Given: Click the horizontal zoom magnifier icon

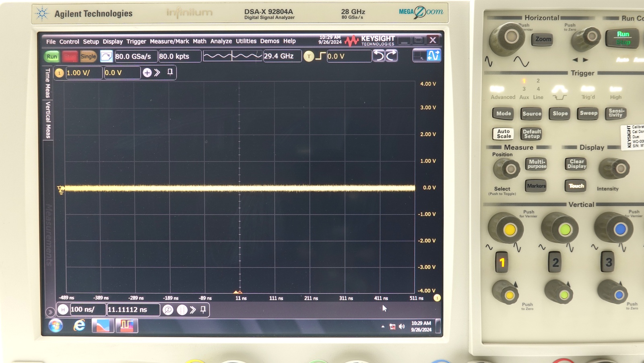Looking at the screenshot, I should click(168, 310).
